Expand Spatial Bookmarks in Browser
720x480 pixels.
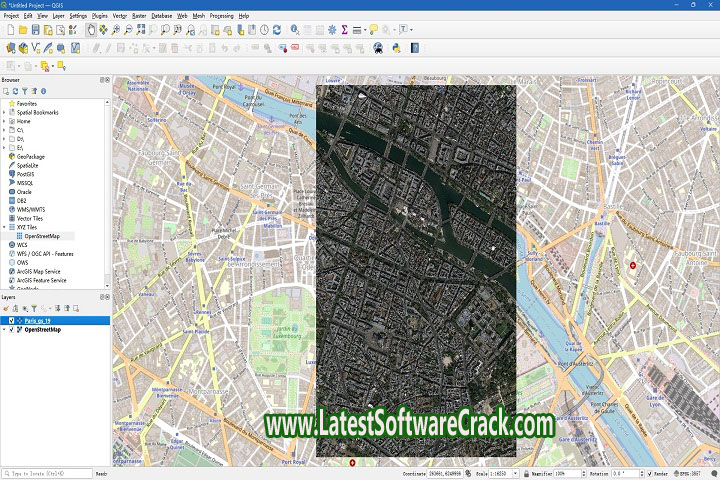tap(5, 113)
